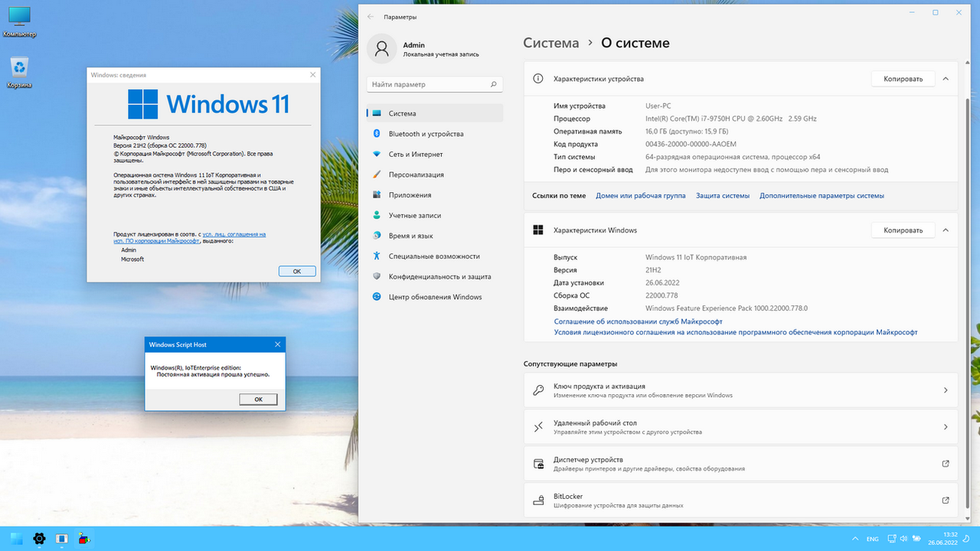980x551 pixels.
Task: Select Система in Settings sidebar
Action: pyautogui.click(x=435, y=113)
